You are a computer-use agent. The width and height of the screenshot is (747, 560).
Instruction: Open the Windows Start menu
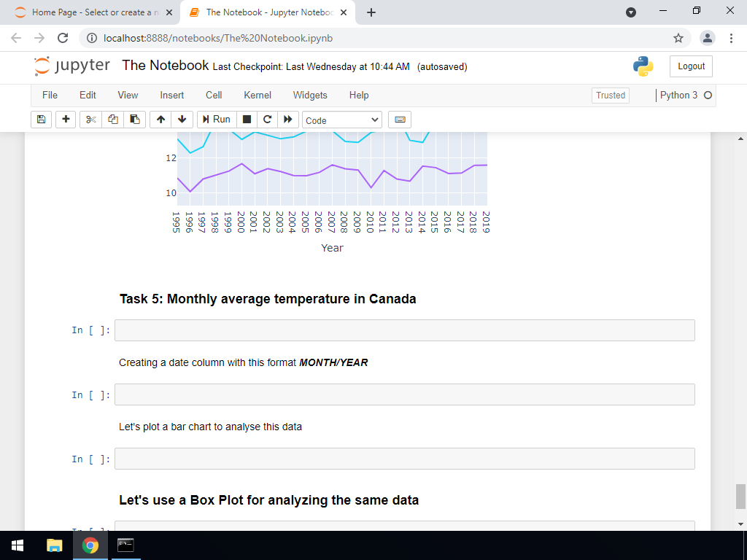click(x=18, y=545)
